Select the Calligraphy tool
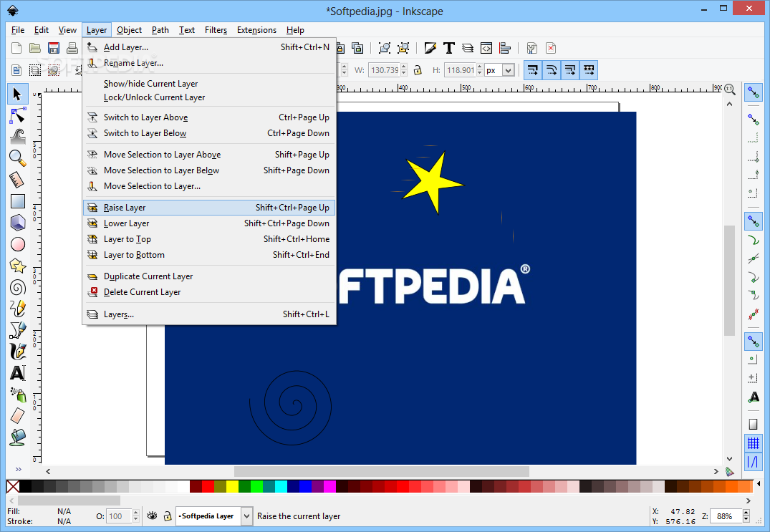Image resolution: width=770 pixels, height=532 pixels. pos(17,352)
